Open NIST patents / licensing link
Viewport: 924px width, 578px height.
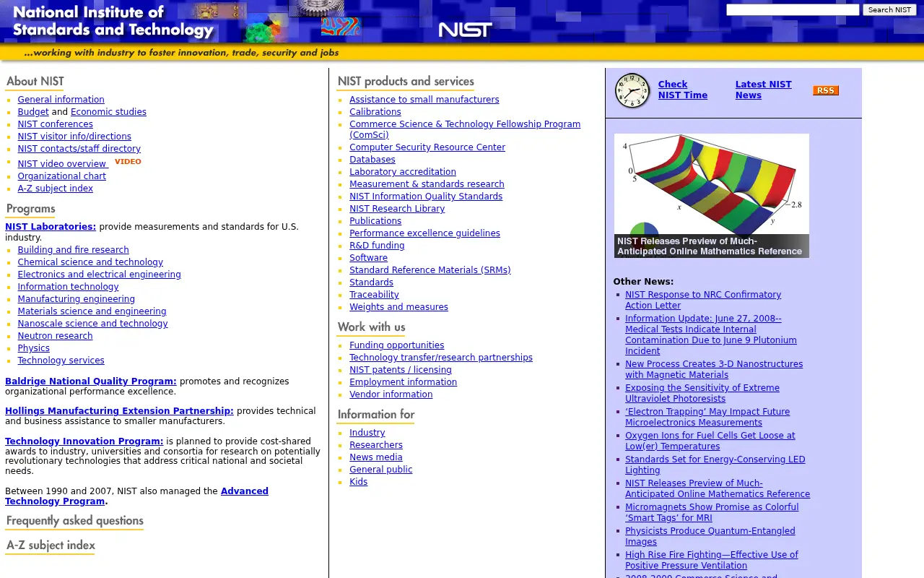tap(400, 370)
